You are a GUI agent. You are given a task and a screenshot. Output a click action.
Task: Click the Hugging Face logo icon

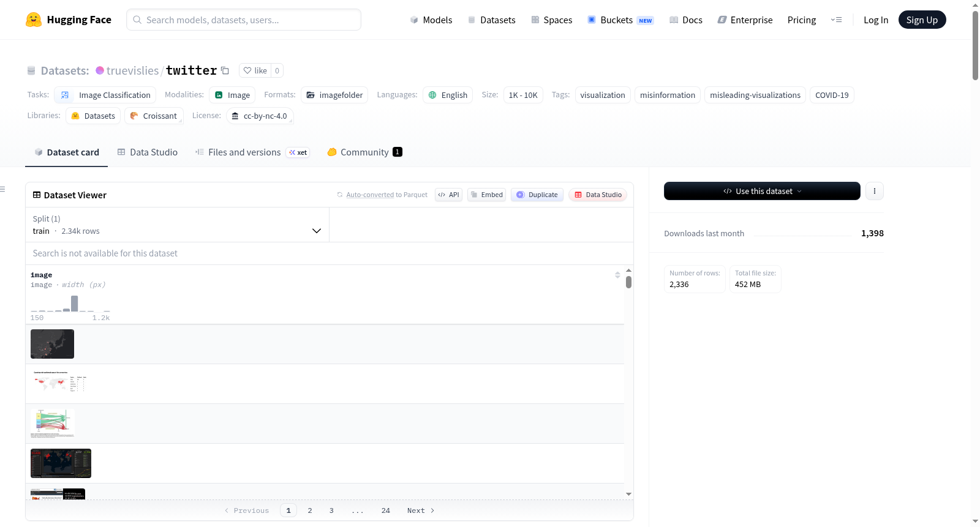(x=34, y=20)
